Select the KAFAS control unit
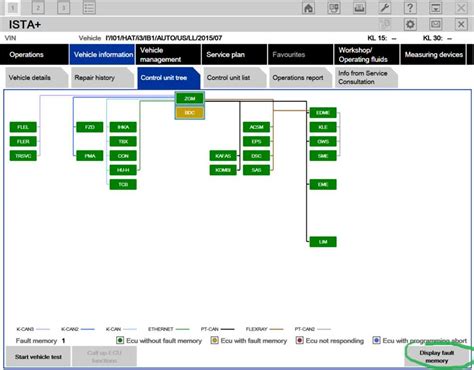 223,156
